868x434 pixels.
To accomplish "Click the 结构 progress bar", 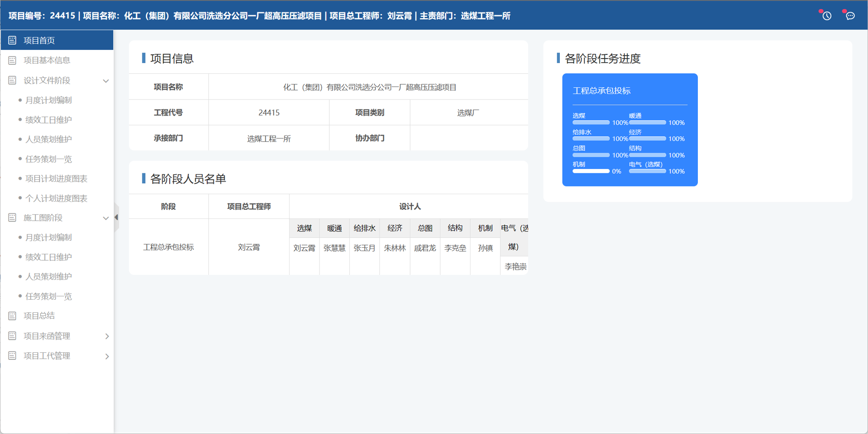I will click(x=648, y=155).
